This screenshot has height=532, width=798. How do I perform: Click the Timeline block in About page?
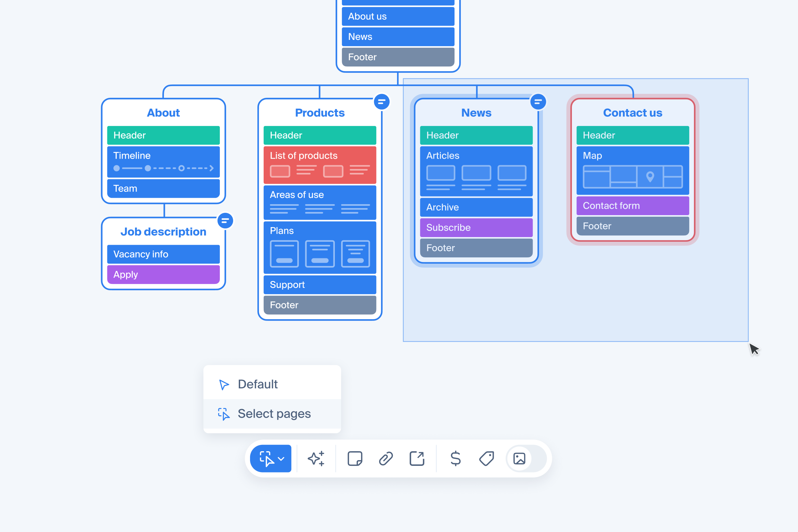(x=163, y=162)
